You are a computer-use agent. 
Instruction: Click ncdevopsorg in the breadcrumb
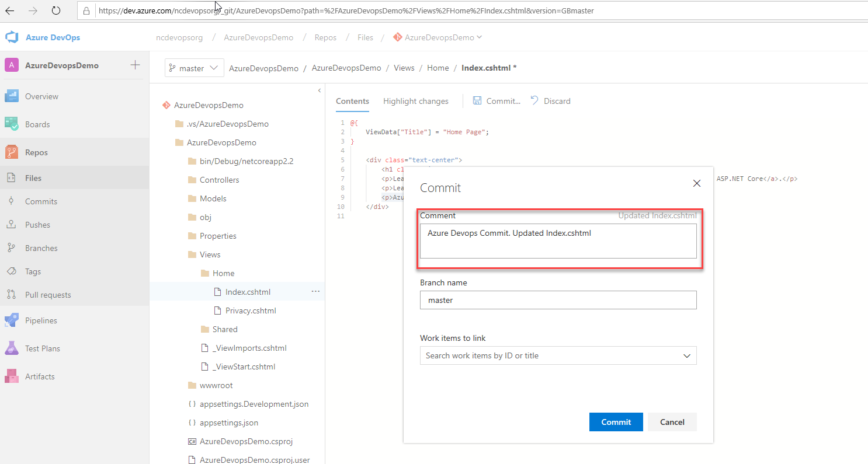179,37
